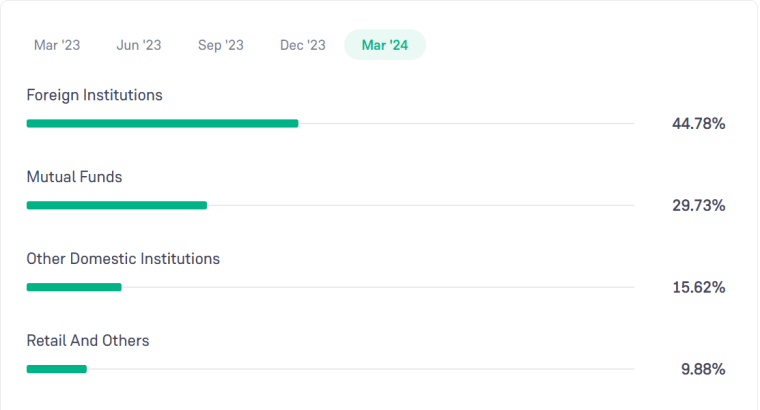Click the Foreign Institutions label
Screen dimensions: 760x410
click(94, 95)
